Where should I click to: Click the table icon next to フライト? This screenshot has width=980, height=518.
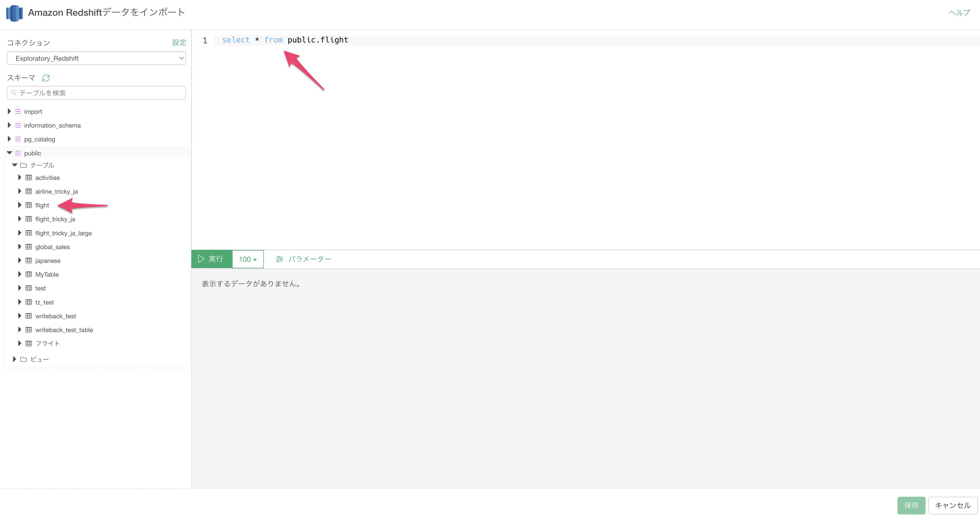click(28, 344)
